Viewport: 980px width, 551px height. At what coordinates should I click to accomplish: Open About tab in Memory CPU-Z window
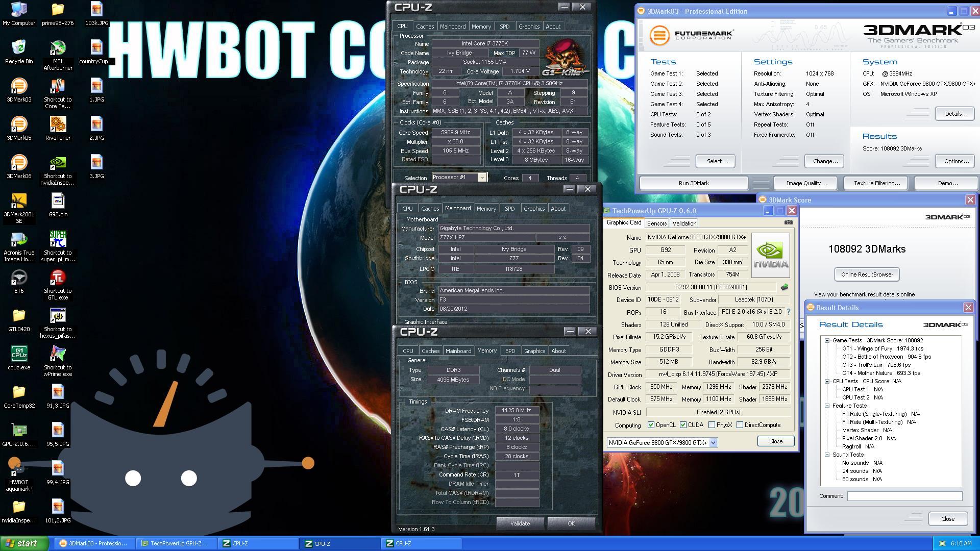pos(558,351)
